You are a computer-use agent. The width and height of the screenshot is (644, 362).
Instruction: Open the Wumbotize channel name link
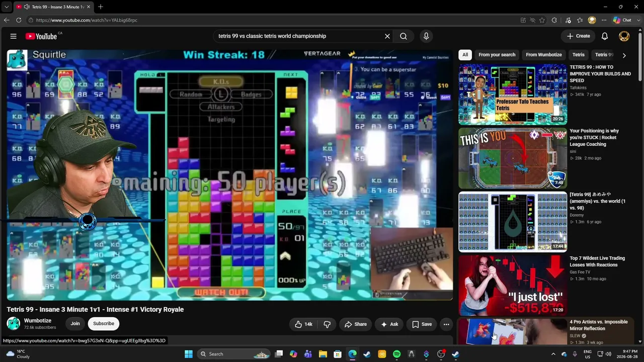(38, 321)
